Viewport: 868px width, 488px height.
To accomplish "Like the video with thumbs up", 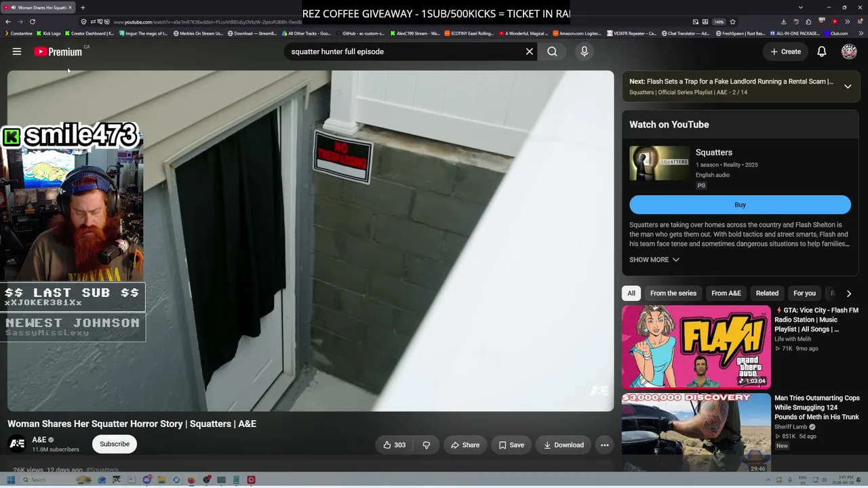I will pos(394,445).
